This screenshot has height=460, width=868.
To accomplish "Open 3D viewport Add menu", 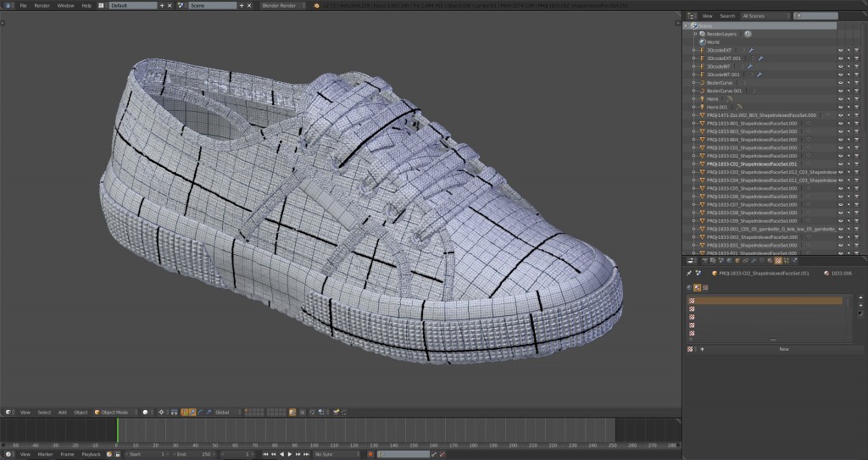I will point(62,413).
